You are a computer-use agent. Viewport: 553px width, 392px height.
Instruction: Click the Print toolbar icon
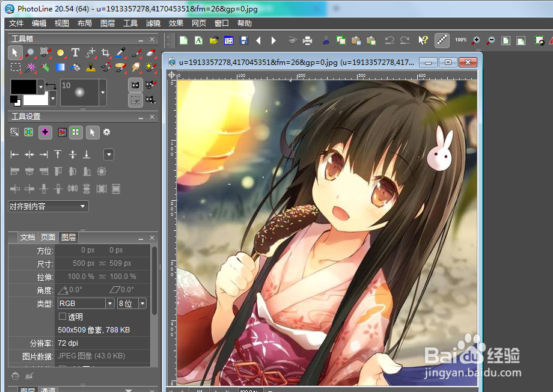tap(307, 40)
